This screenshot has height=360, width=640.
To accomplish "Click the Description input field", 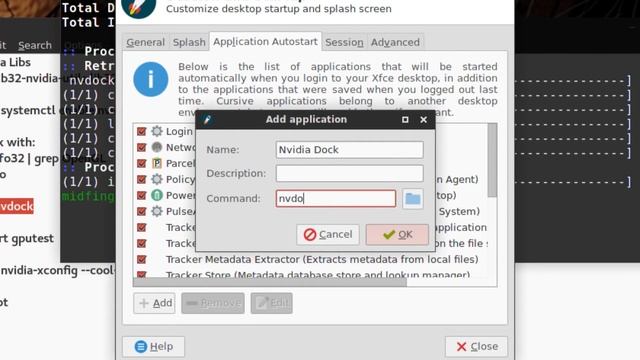I will [x=349, y=173].
